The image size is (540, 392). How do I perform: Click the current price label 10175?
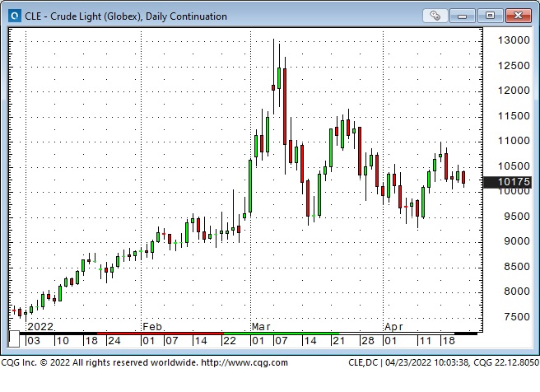click(508, 182)
